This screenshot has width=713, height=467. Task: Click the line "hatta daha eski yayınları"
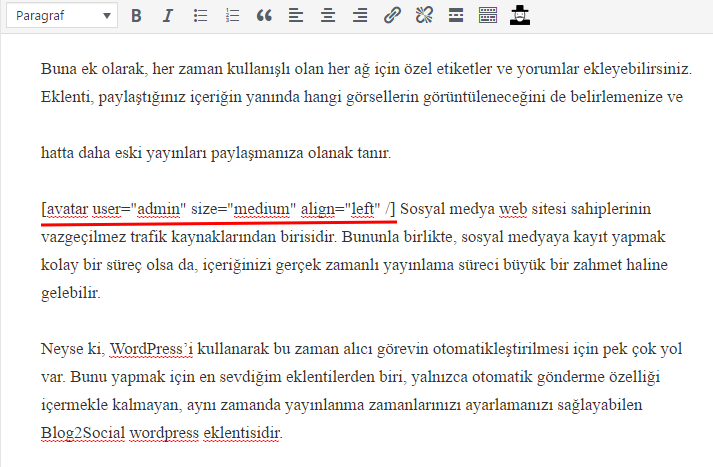pyautogui.click(x=216, y=153)
